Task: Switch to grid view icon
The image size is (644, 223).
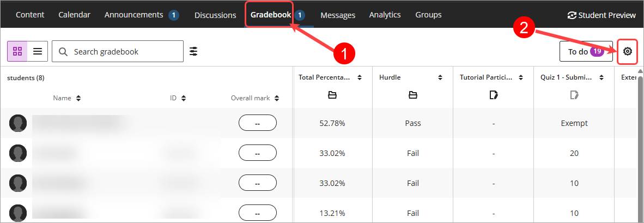Action: click(17, 51)
